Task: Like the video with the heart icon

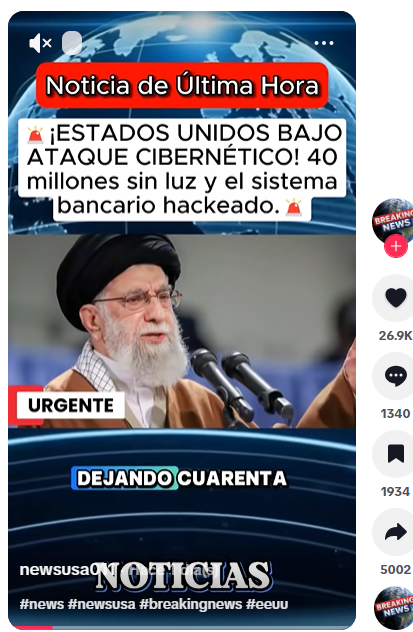Action: pos(395,298)
